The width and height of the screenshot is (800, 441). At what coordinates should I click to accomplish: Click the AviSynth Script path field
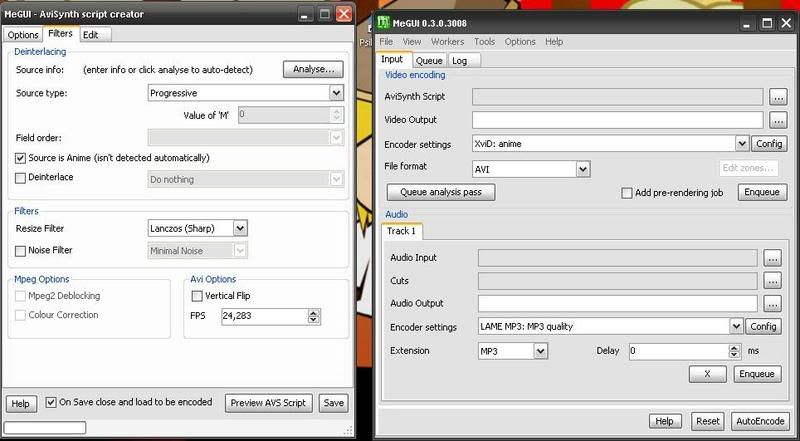click(x=617, y=96)
